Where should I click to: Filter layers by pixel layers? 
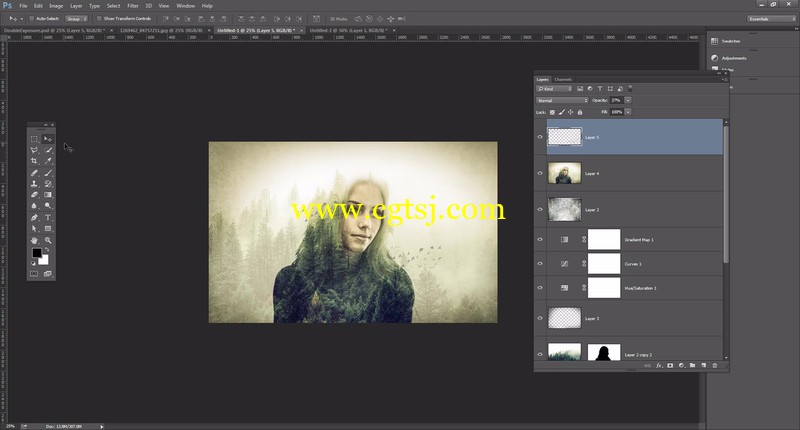[580, 89]
